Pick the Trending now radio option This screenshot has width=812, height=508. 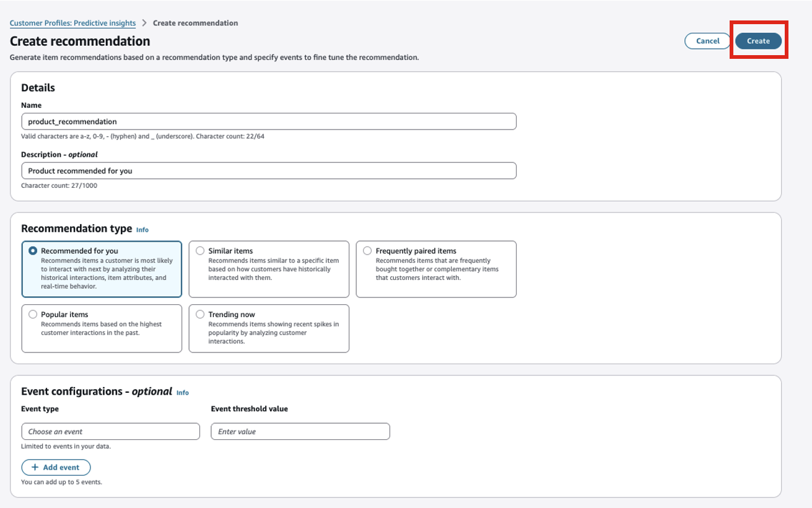click(200, 314)
